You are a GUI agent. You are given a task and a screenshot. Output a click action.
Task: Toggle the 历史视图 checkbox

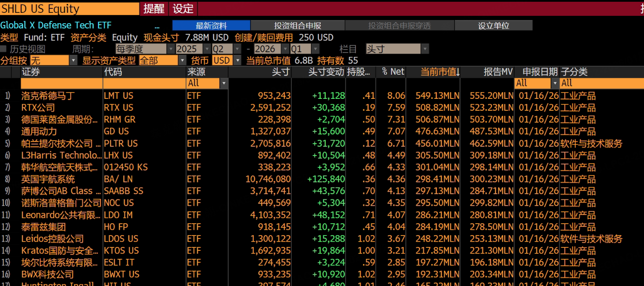tap(4, 49)
